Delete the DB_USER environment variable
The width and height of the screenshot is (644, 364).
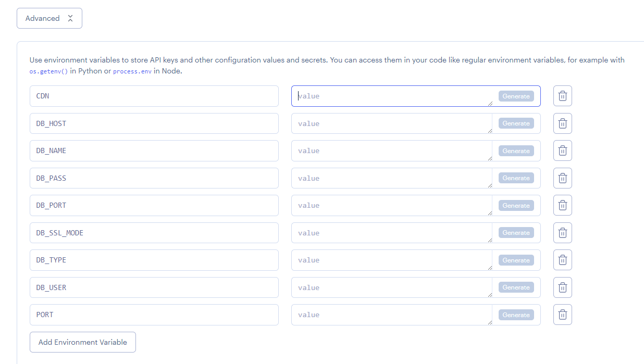(562, 287)
